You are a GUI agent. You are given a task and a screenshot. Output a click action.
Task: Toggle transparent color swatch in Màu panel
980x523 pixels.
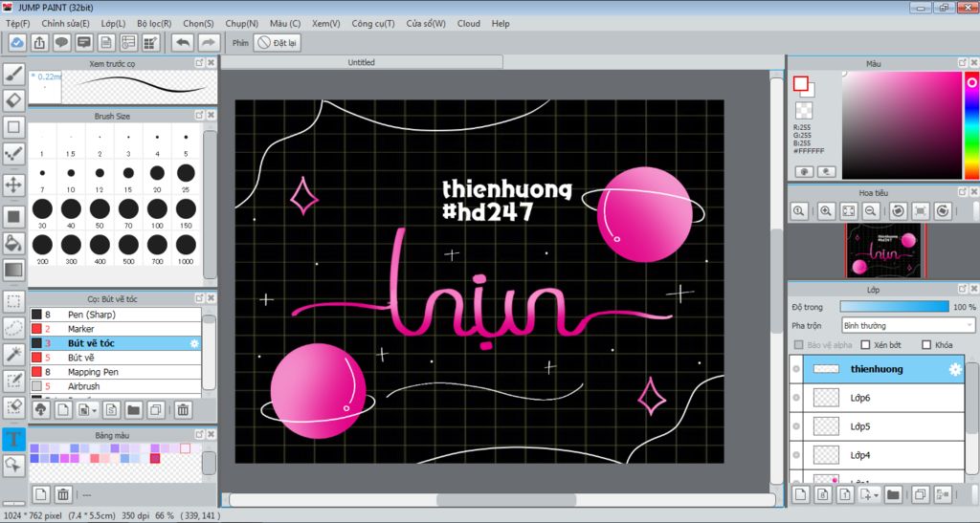[804, 111]
